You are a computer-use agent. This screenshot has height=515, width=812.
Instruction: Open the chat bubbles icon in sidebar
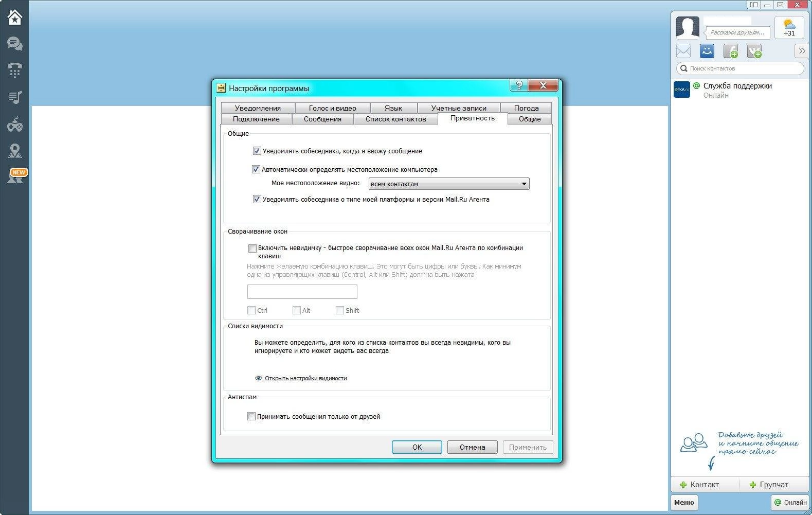14,44
